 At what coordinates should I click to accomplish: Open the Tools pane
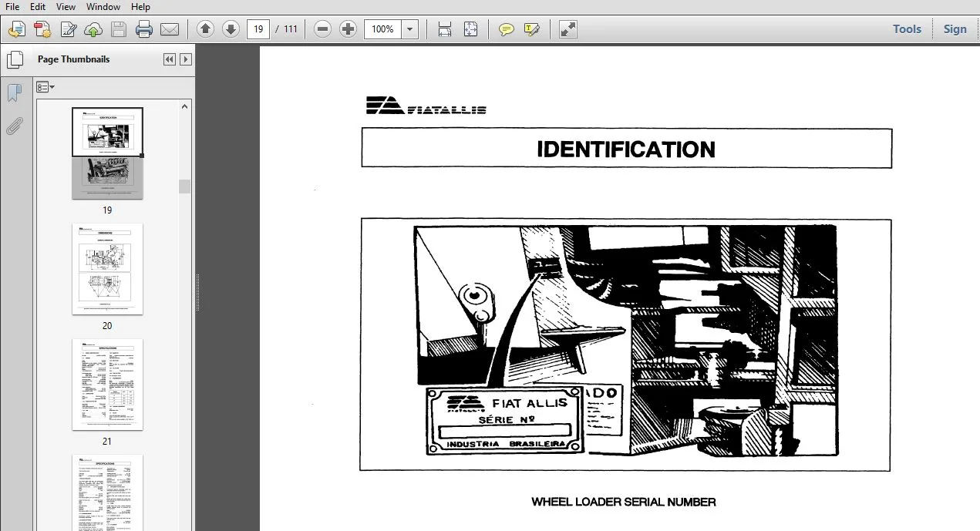pos(907,29)
